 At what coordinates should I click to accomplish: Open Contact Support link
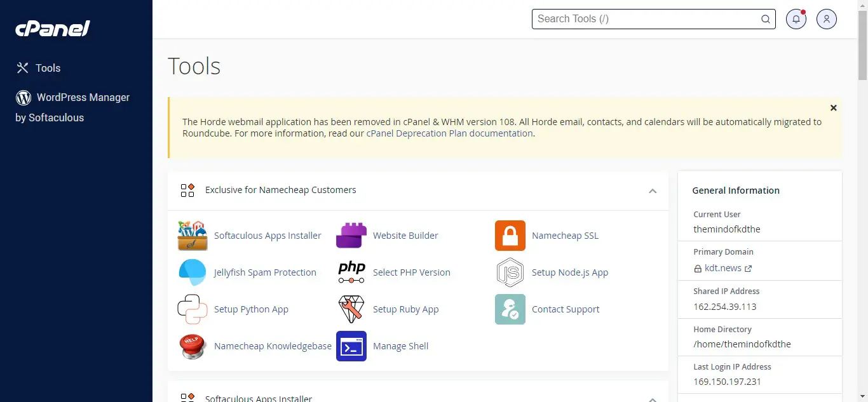point(566,309)
